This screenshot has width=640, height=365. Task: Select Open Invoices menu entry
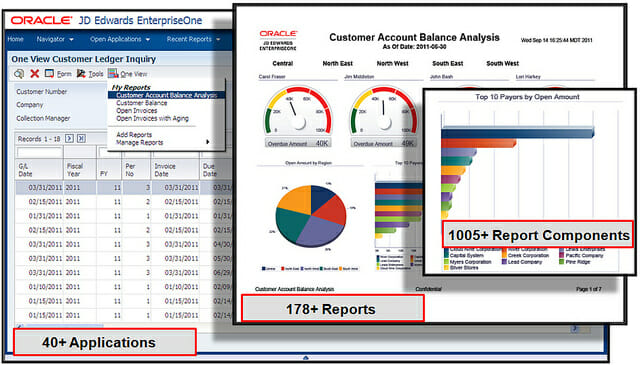click(x=137, y=111)
